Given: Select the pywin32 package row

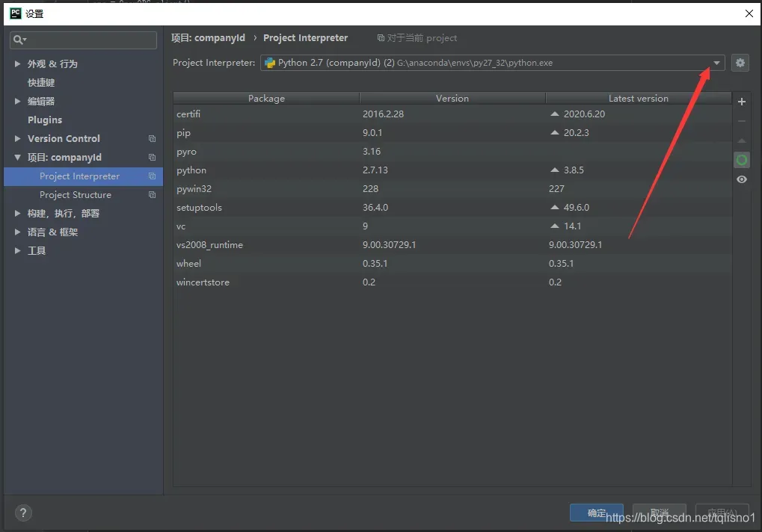Looking at the screenshot, I should coord(452,189).
